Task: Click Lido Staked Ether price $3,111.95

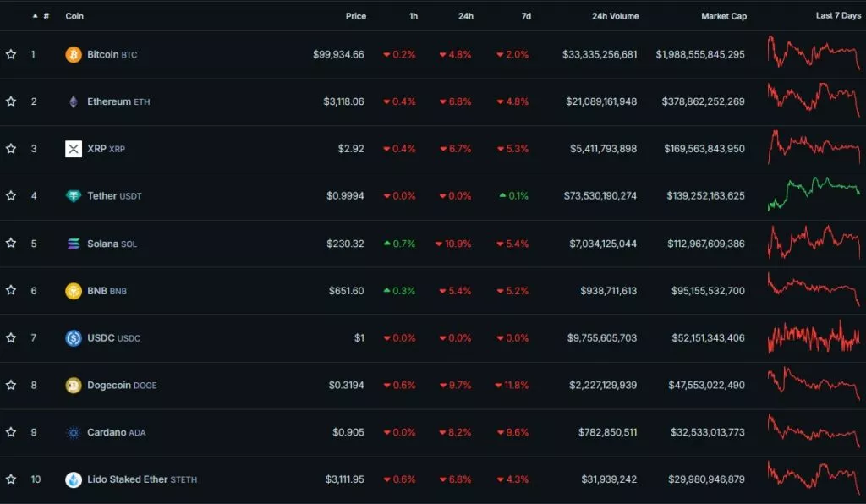Action: click(x=345, y=479)
